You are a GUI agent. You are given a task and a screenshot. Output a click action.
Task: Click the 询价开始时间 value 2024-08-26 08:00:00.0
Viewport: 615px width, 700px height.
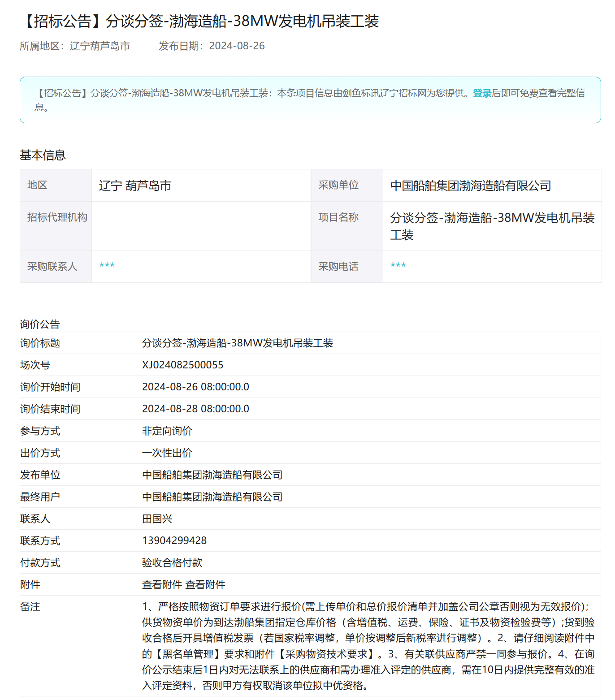tap(195, 387)
